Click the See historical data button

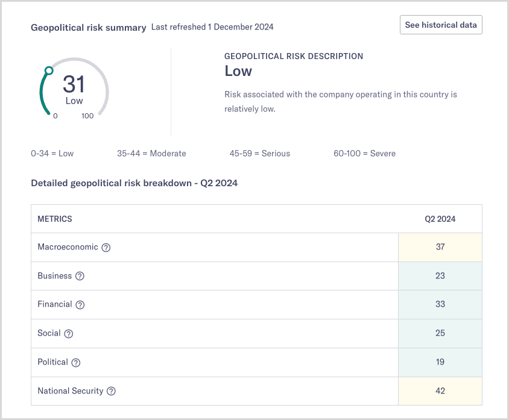[x=441, y=25]
